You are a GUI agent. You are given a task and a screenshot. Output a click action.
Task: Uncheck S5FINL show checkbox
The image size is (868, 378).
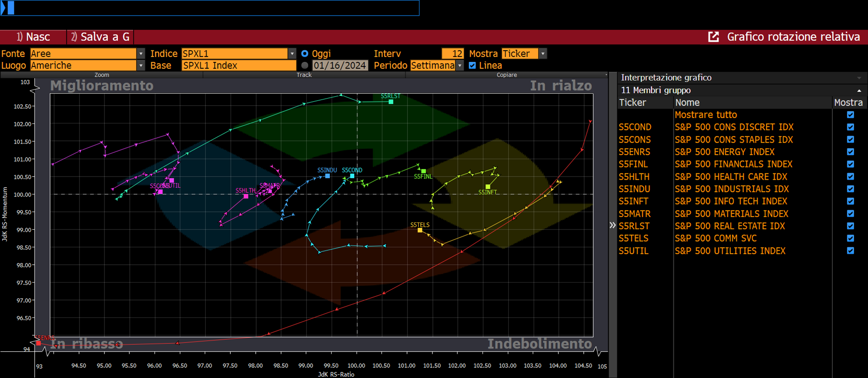(x=851, y=164)
